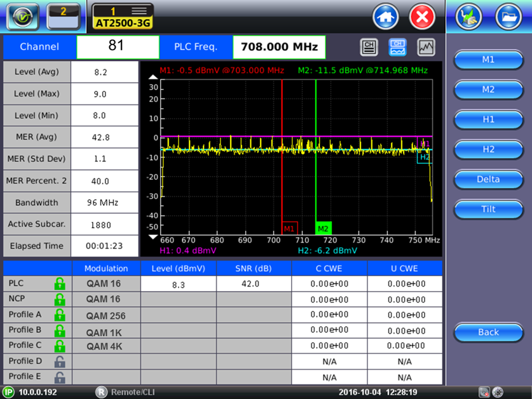The height and width of the screenshot is (399, 532).
Task: Click the Home icon button
Action: point(386,16)
